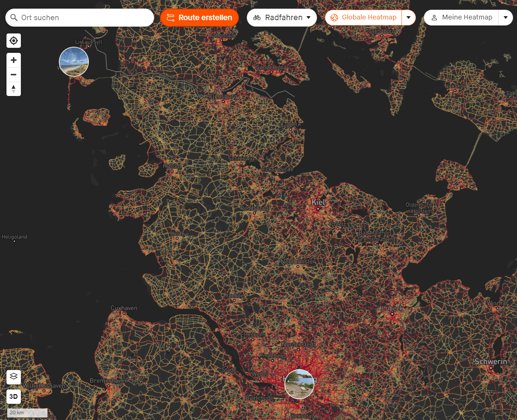Open the map layers selector icon

click(13, 376)
